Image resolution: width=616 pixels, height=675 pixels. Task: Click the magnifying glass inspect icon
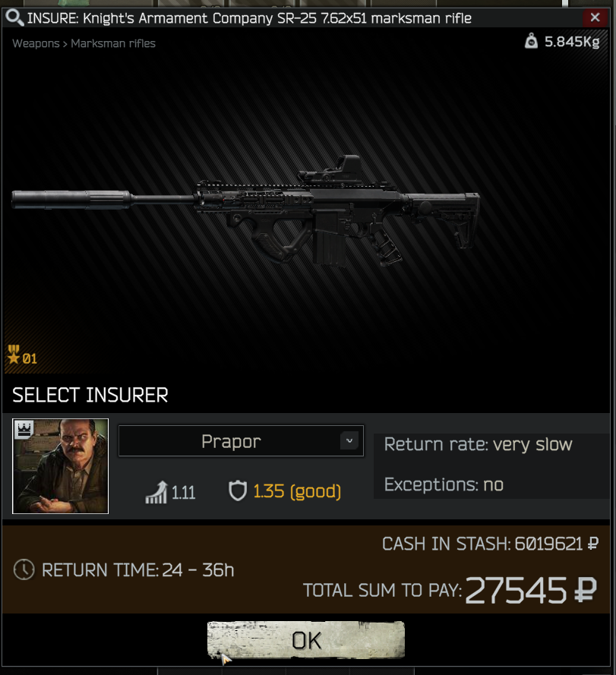pos(14,17)
